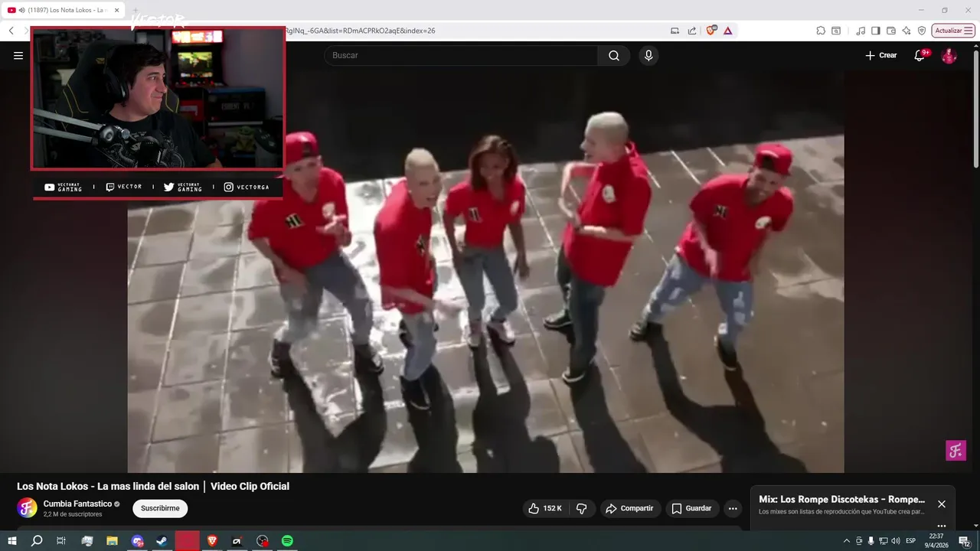Click the microphone tray icon
The width and height of the screenshot is (980, 551).
[x=871, y=541]
